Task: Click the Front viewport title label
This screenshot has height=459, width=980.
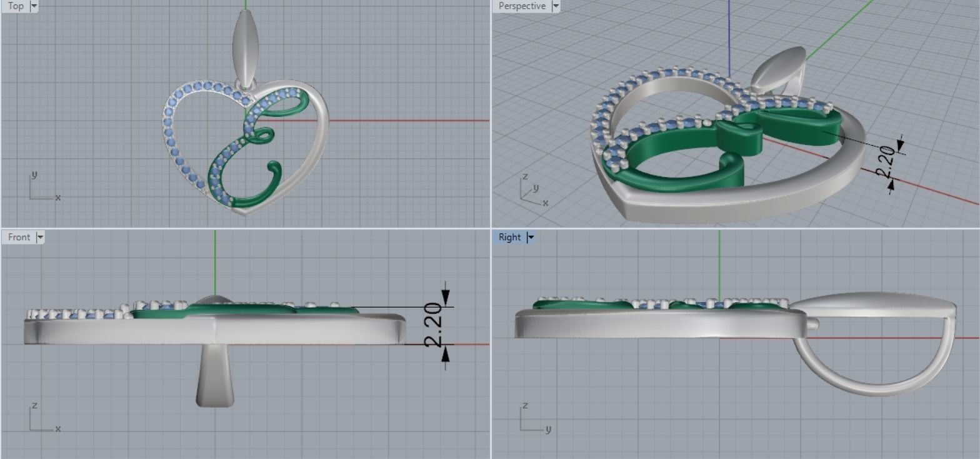Action: point(19,237)
